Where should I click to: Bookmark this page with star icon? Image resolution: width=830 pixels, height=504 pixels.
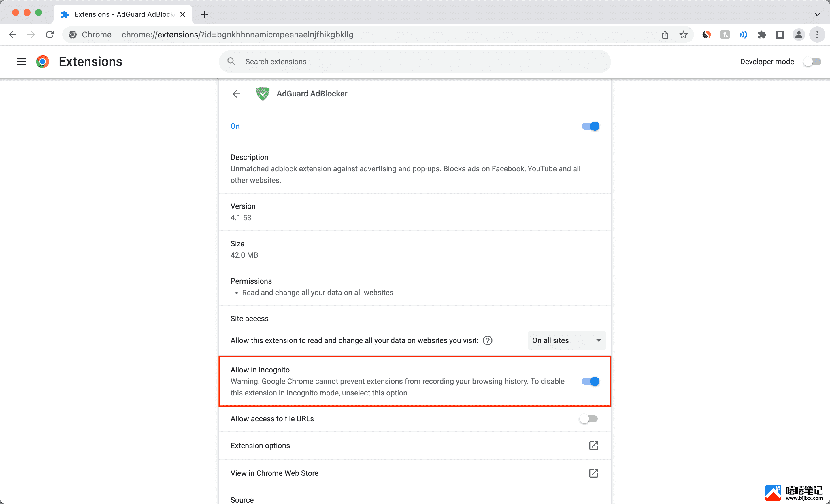(684, 34)
